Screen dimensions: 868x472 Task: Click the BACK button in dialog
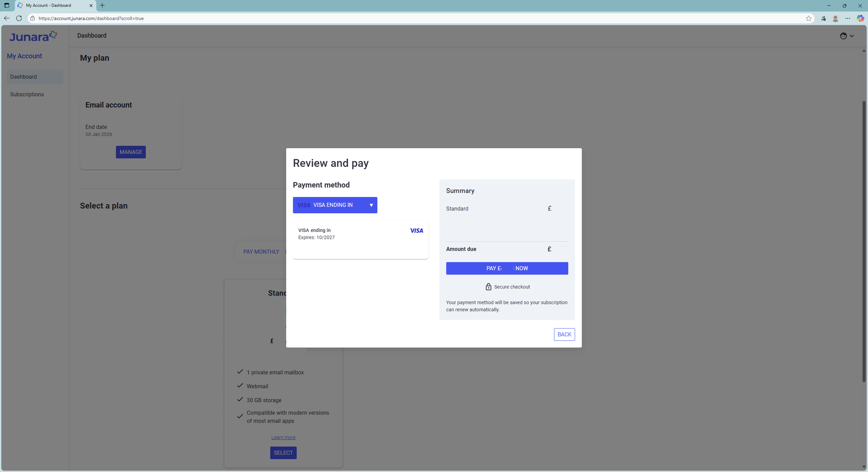click(x=564, y=334)
